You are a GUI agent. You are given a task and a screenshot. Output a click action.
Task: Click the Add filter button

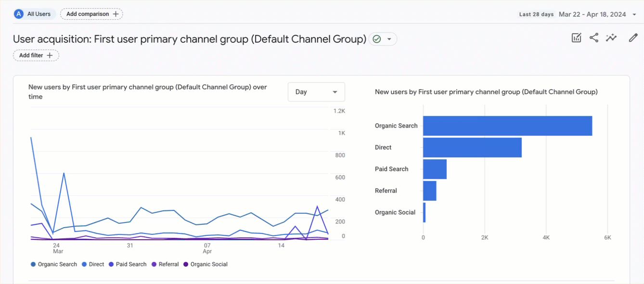pos(36,55)
